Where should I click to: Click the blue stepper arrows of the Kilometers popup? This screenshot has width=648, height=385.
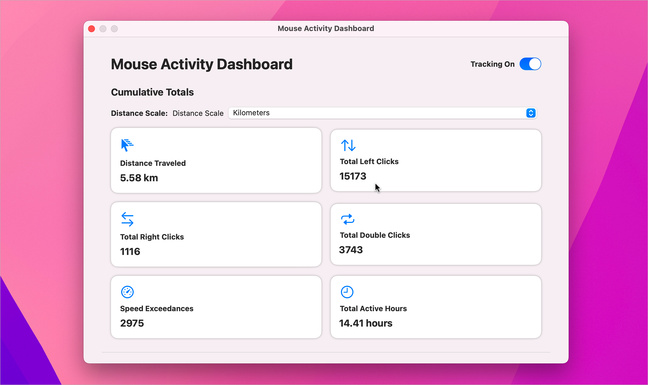point(531,113)
